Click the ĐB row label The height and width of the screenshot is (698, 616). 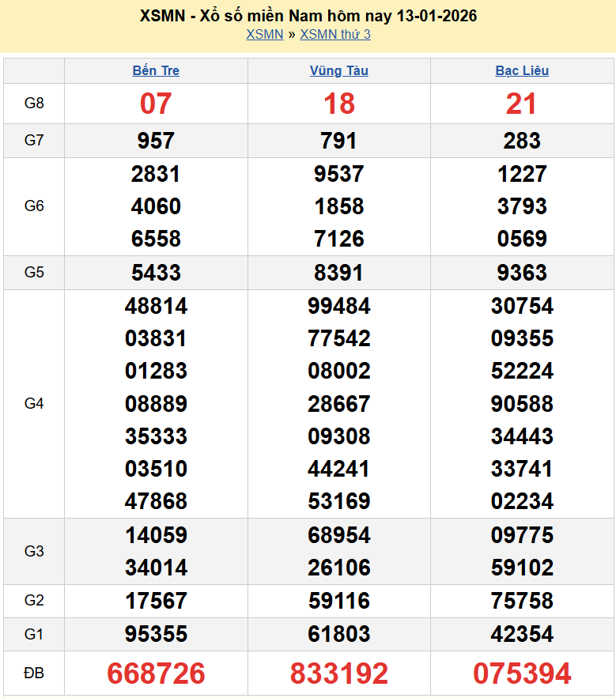click(x=34, y=673)
